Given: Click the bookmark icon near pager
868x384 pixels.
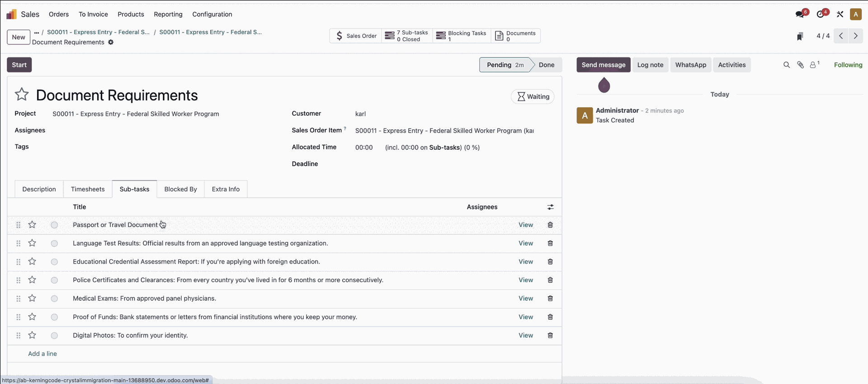Looking at the screenshot, I should (800, 36).
